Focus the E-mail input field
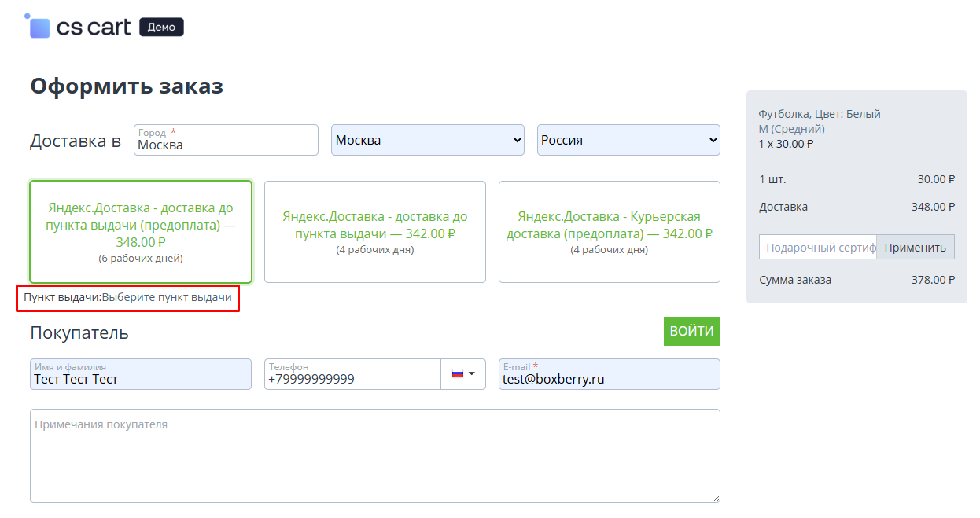 point(610,374)
